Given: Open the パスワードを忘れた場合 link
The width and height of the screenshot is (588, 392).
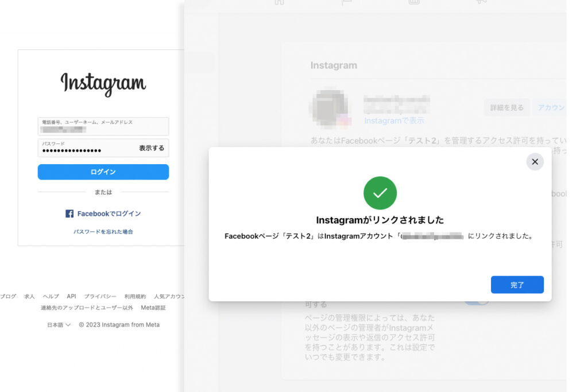Looking at the screenshot, I should point(103,232).
